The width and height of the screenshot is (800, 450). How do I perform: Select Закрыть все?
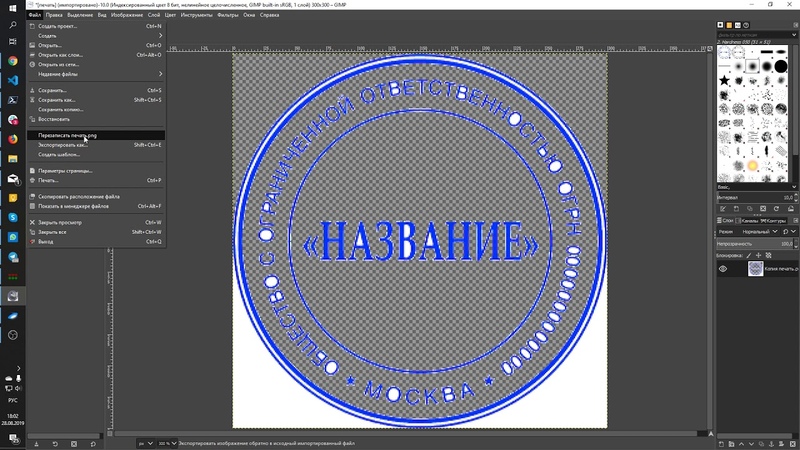click(96, 232)
